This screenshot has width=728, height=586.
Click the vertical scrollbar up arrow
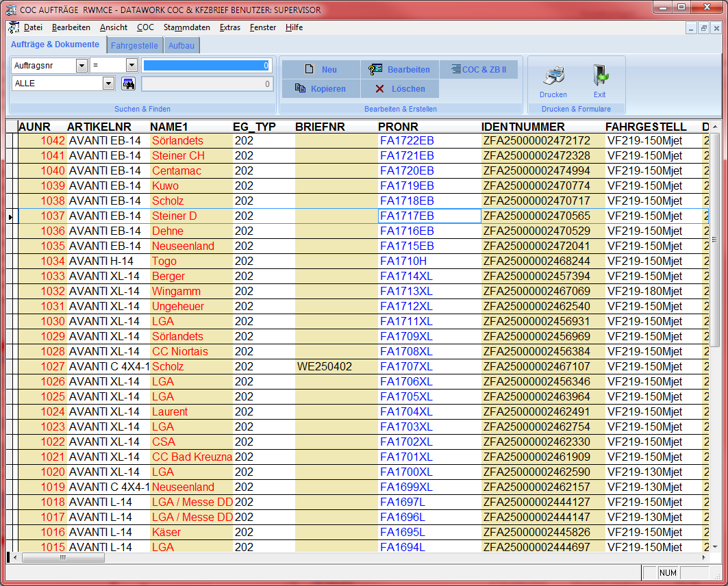click(715, 127)
